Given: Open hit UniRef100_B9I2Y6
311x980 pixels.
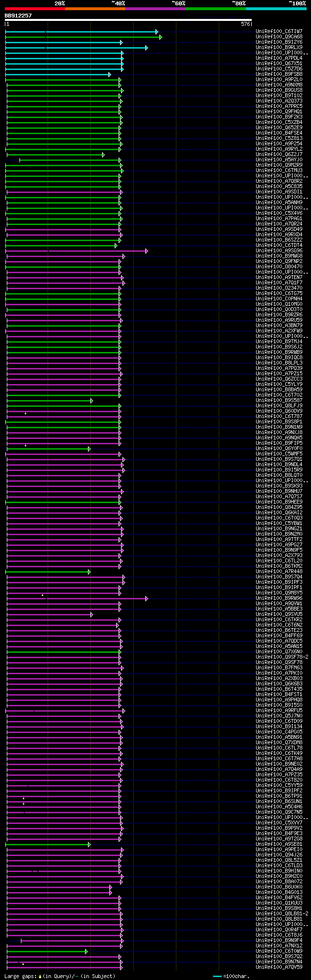Looking at the screenshot, I should 279,42.
